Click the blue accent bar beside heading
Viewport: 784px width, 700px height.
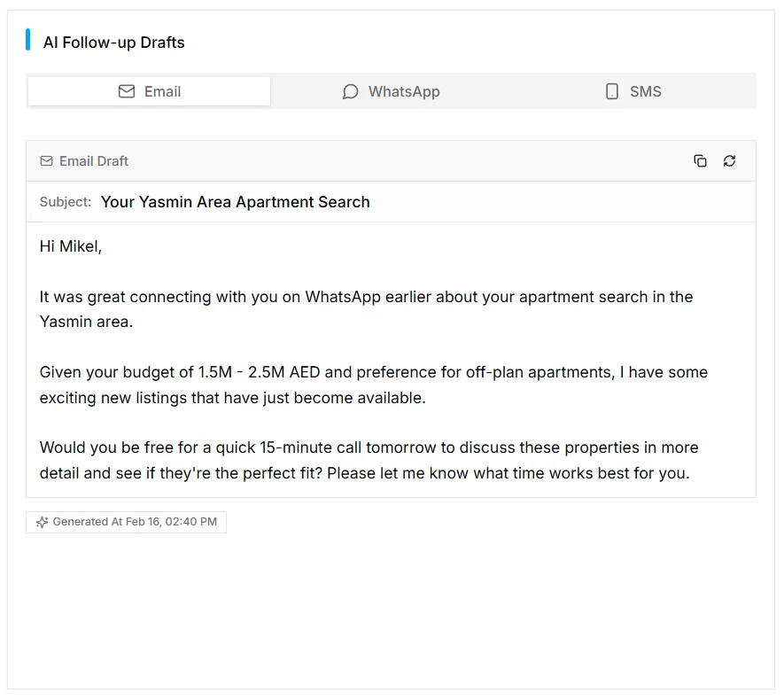pyautogui.click(x=27, y=40)
